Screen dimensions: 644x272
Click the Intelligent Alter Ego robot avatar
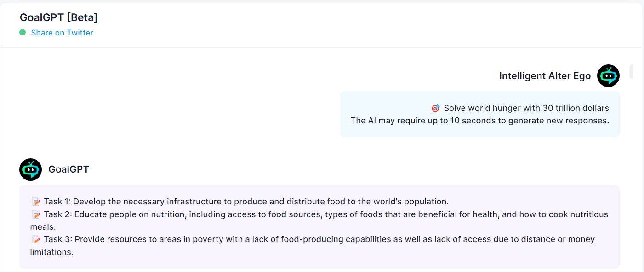pos(608,76)
